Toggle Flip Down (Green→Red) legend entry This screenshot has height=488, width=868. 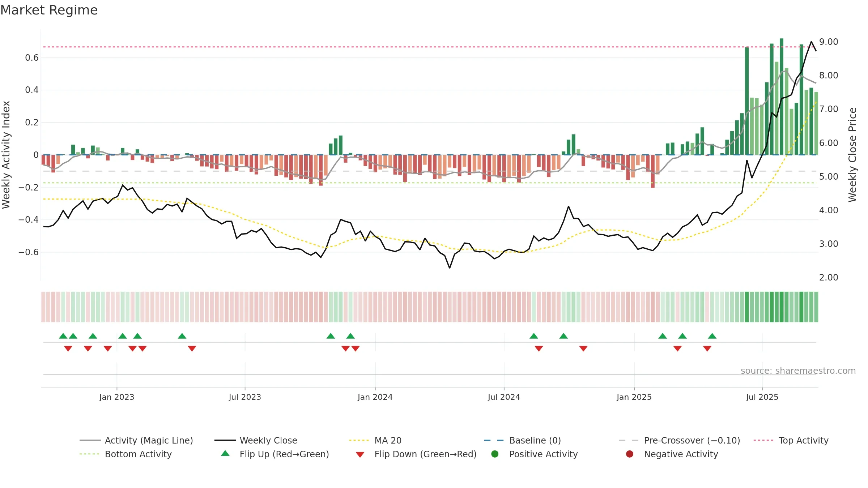click(416, 454)
